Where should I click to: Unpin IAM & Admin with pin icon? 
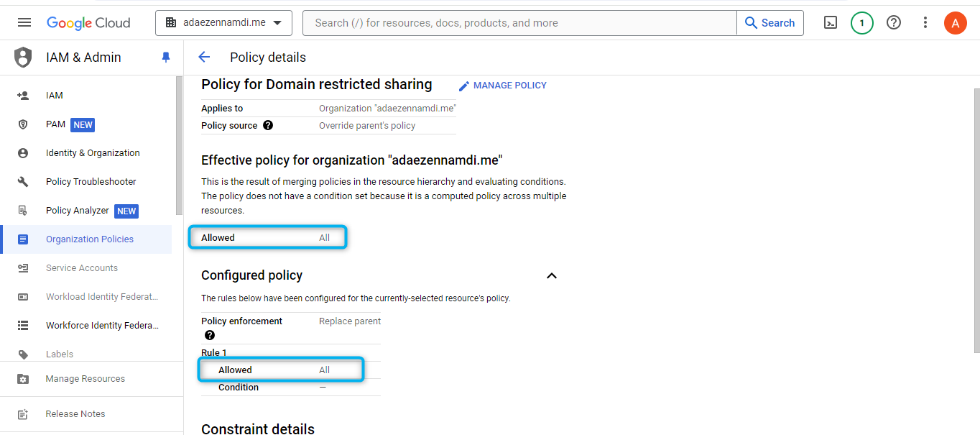click(166, 58)
